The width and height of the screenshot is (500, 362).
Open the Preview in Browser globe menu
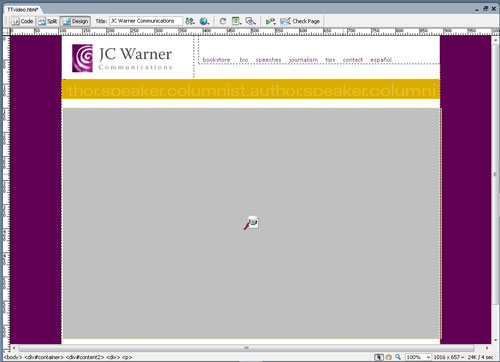[x=204, y=21]
